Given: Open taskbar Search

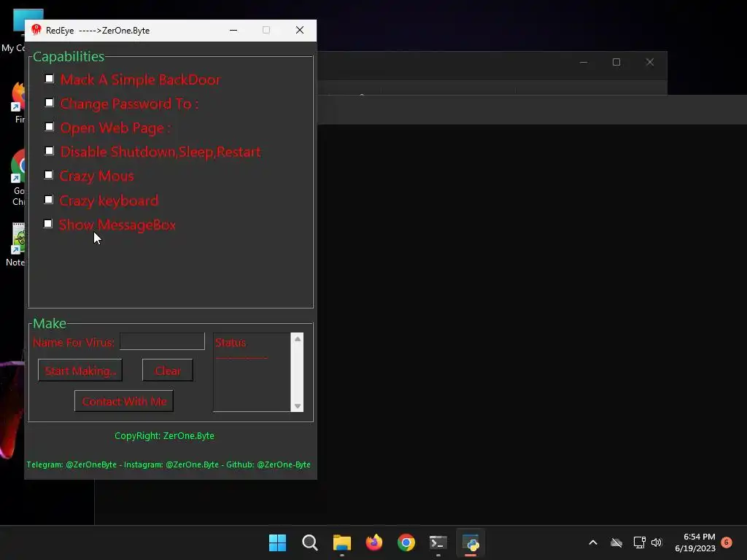Looking at the screenshot, I should point(310,542).
